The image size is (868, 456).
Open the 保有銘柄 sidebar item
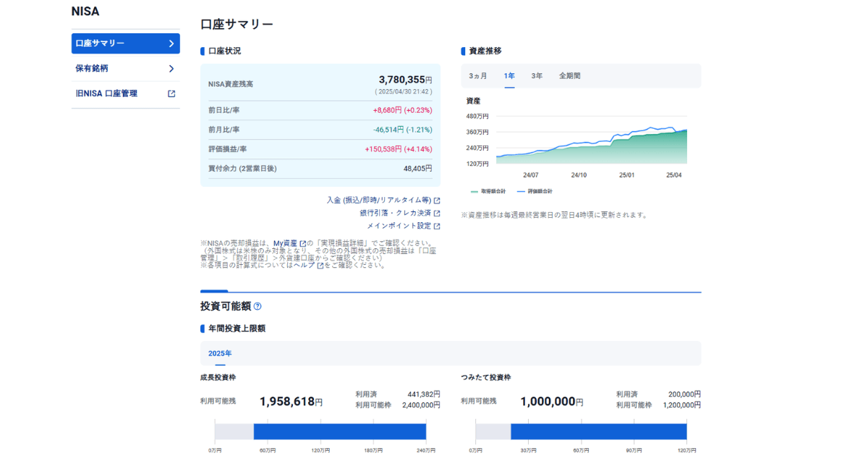tap(126, 69)
